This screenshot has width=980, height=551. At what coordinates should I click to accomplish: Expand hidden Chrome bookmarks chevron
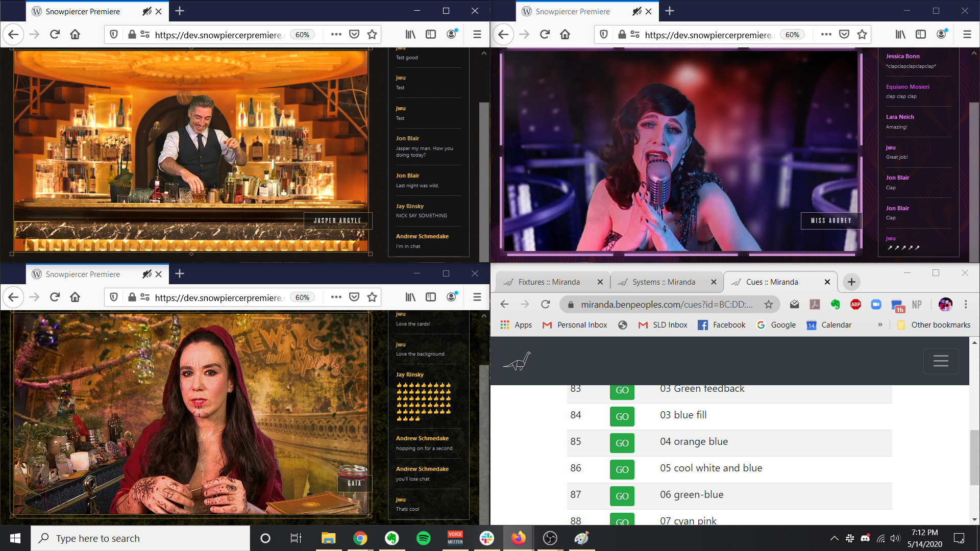[880, 325]
